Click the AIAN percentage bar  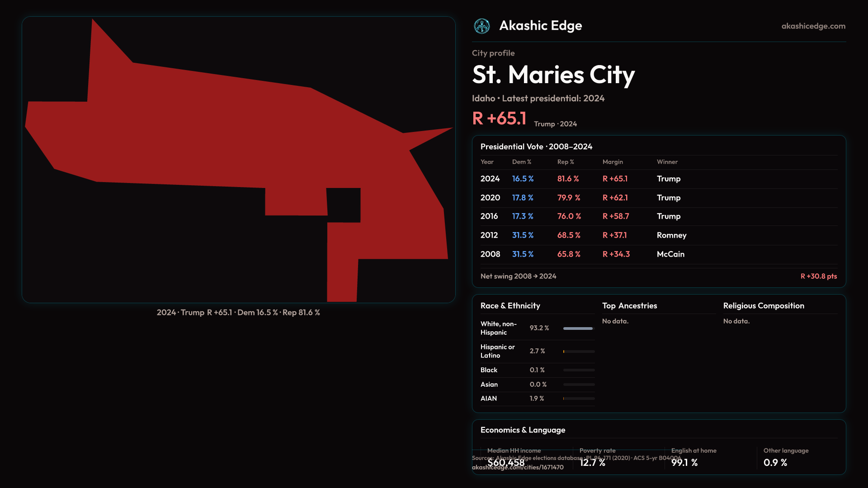tap(578, 399)
